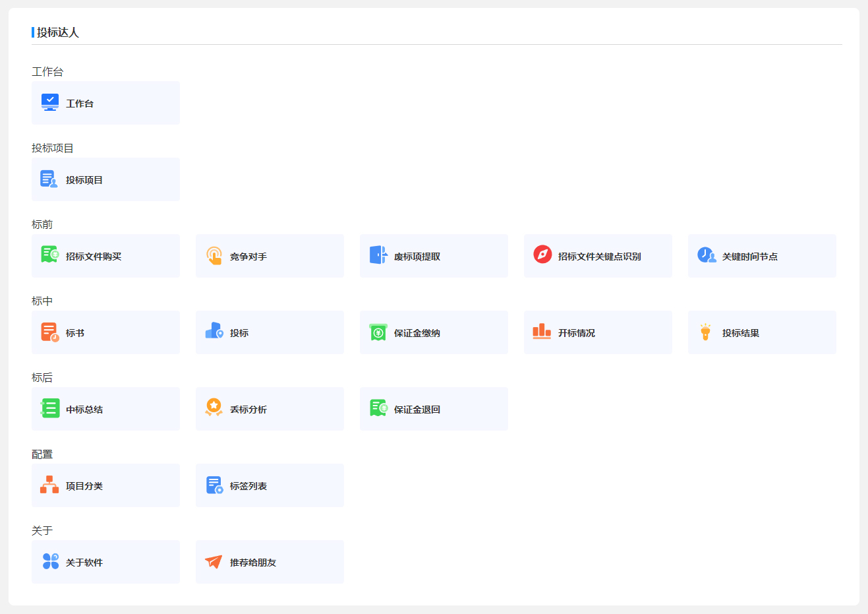Screen dimensions: 868x614
Task: Open the 中标总结 summary tile
Action: pyautogui.click(x=105, y=409)
